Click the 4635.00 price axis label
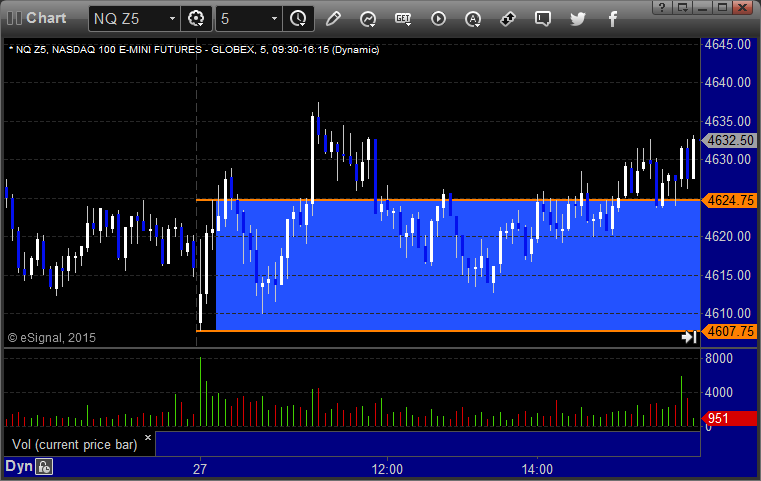Screen dimensions: 761x481 728,121
